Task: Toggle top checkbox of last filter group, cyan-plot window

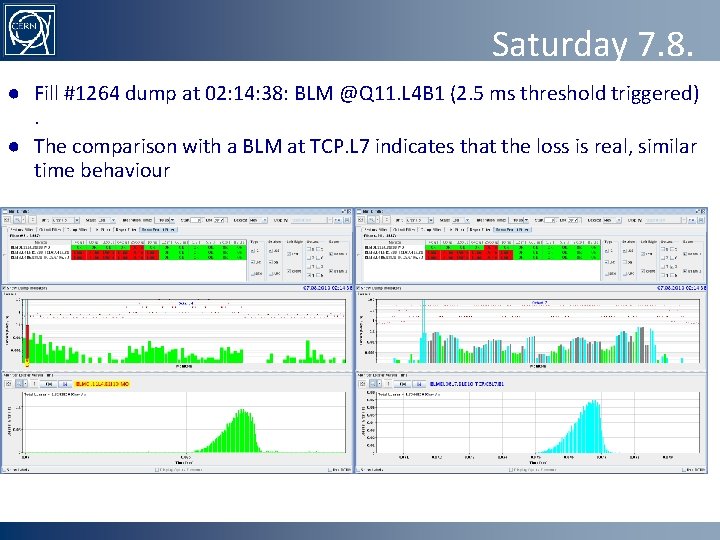Action: coord(686,253)
